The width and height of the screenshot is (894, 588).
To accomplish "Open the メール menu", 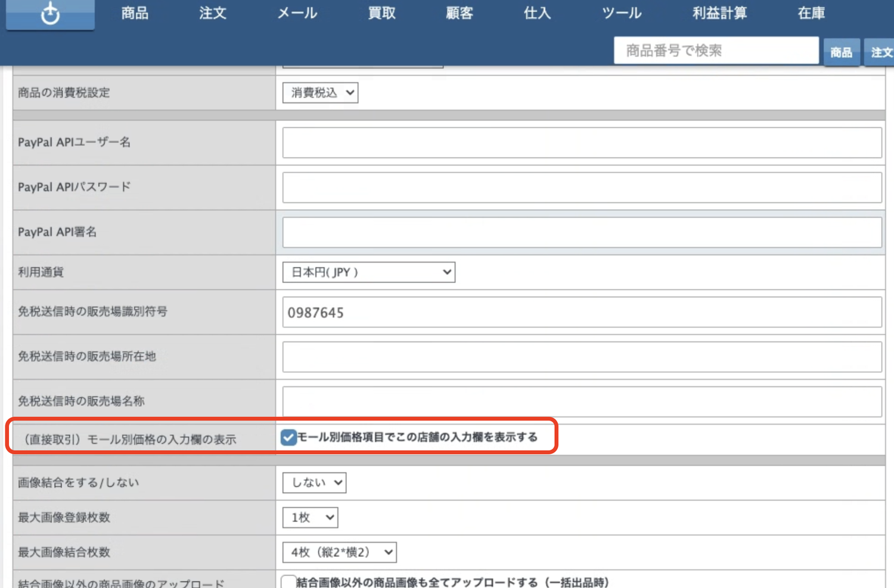I will click(297, 13).
